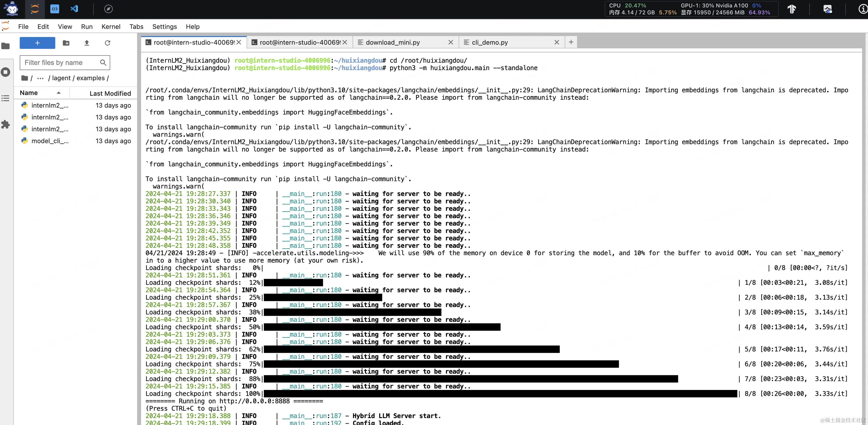Switch to the download_mini.py tab
This screenshot has height=425, width=868.
393,43
